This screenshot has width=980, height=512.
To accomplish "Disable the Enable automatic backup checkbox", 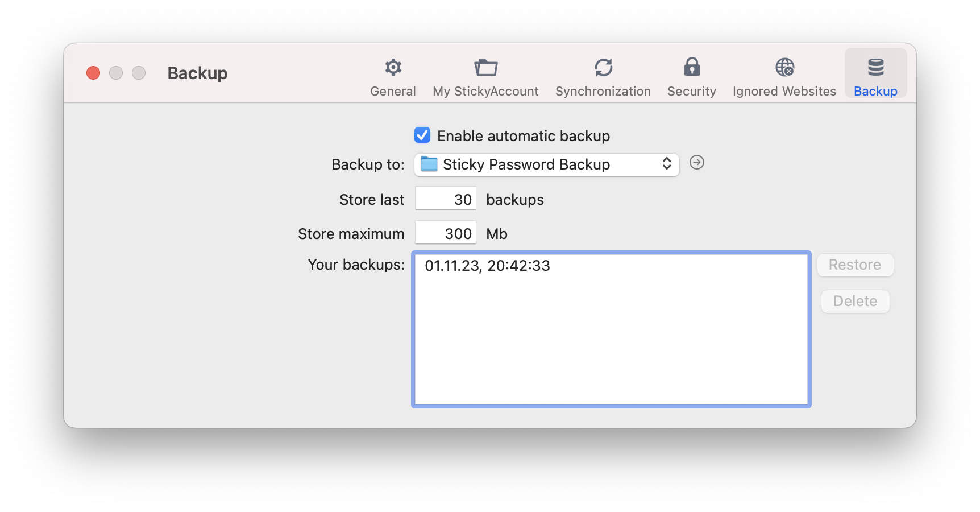I will pyautogui.click(x=422, y=135).
